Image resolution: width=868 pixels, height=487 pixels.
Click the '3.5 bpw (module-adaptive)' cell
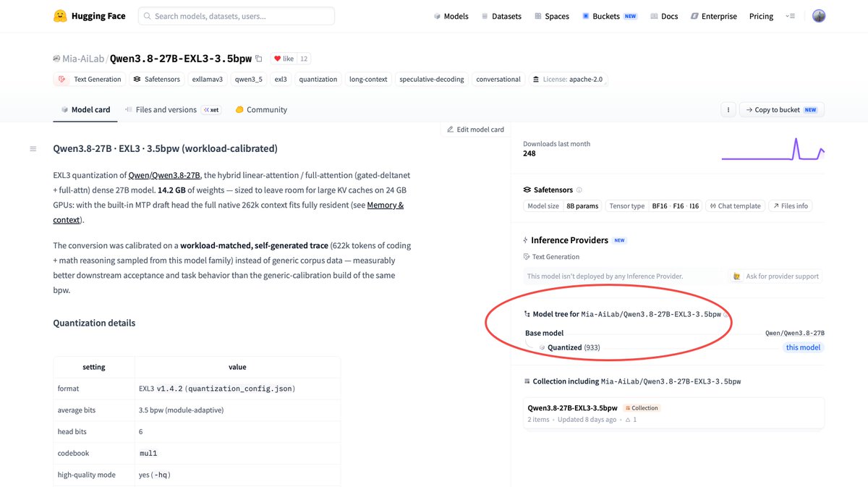pyautogui.click(x=237, y=410)
